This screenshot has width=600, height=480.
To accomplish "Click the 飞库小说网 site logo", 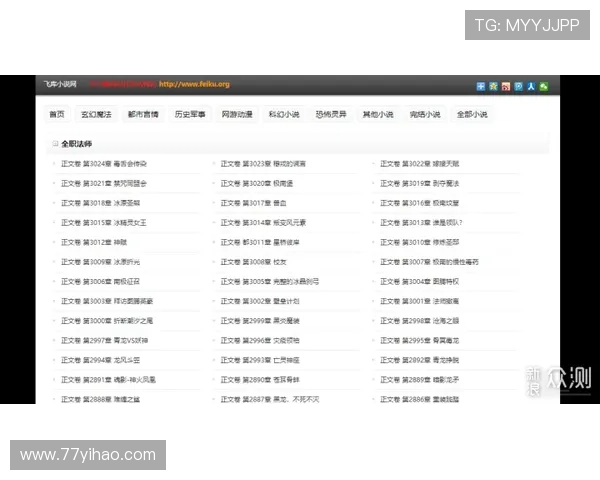I will (x=60, y=84).
